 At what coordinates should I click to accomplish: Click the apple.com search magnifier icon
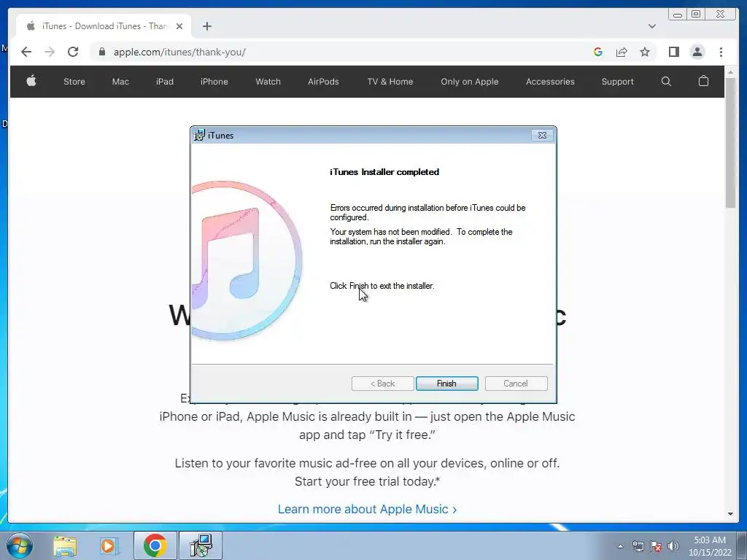pyautogui.click(x=666, y=82)
